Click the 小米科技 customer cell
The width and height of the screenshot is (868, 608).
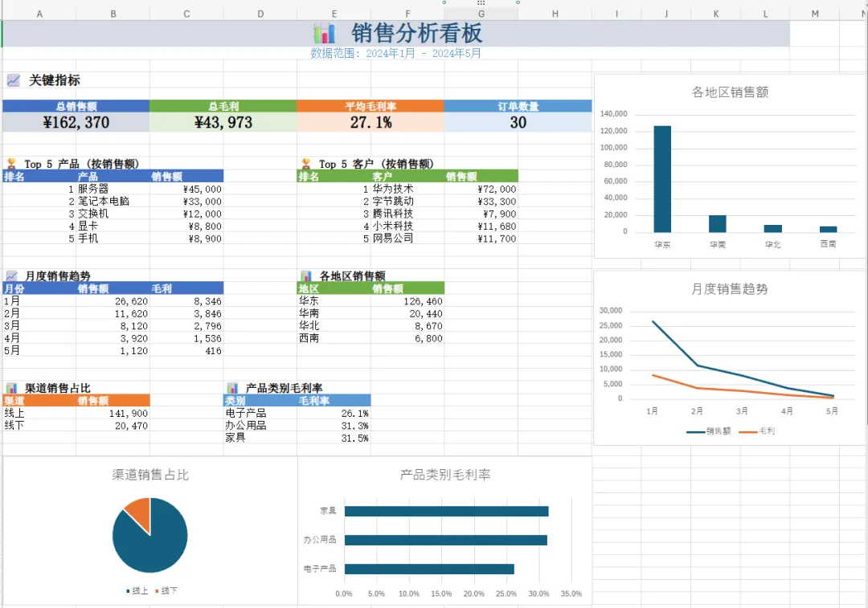[407, 226]
